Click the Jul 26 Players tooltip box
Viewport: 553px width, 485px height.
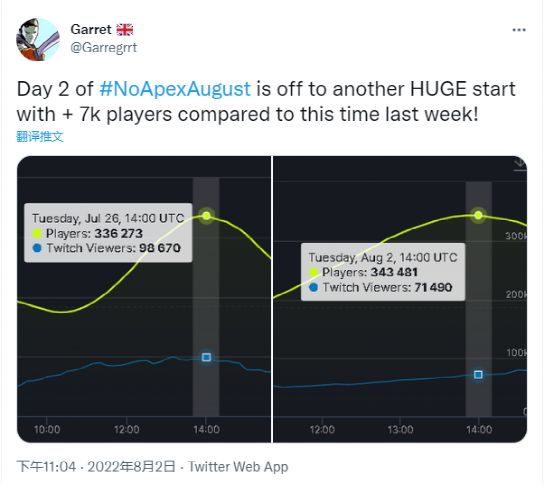(x=108, y=233)
